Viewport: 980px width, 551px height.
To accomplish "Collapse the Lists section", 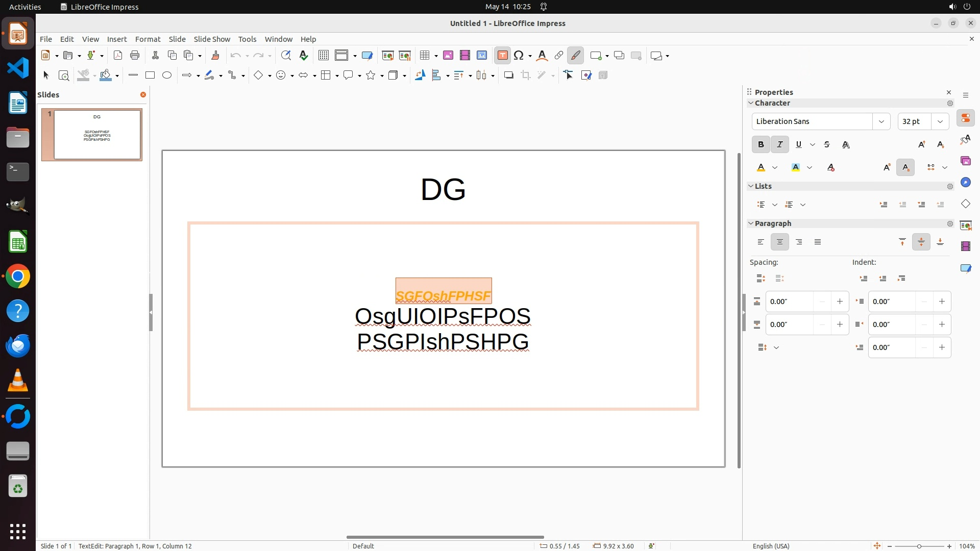I will pos(751,186).
